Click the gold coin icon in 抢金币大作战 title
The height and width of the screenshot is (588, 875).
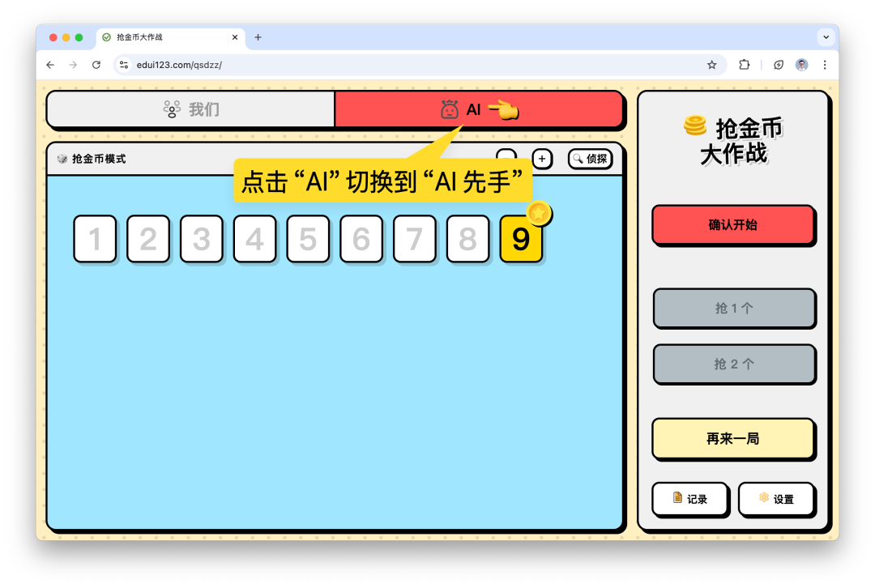[x=693, y=127]
